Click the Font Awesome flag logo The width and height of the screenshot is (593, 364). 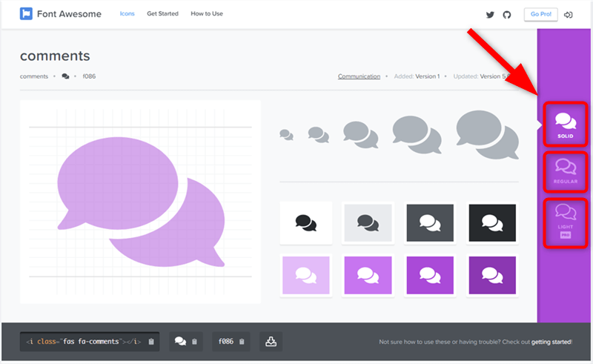click(26, 14)
